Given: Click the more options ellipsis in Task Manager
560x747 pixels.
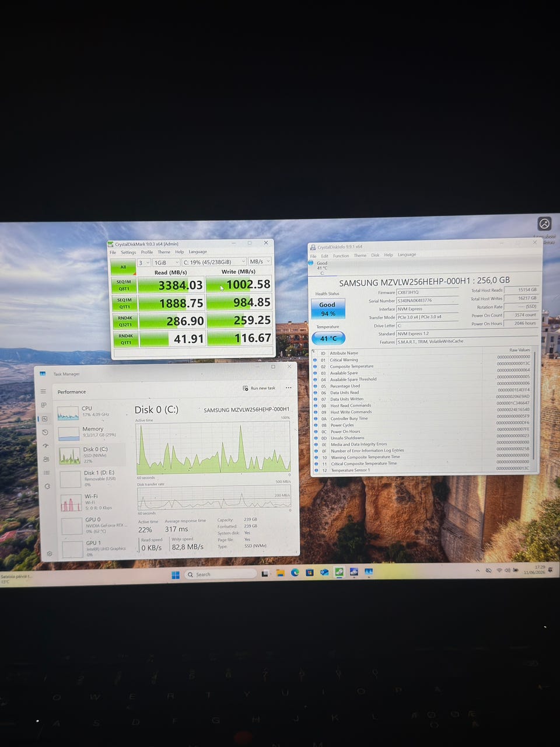Looking at the screenshot, I should [288, 388].
